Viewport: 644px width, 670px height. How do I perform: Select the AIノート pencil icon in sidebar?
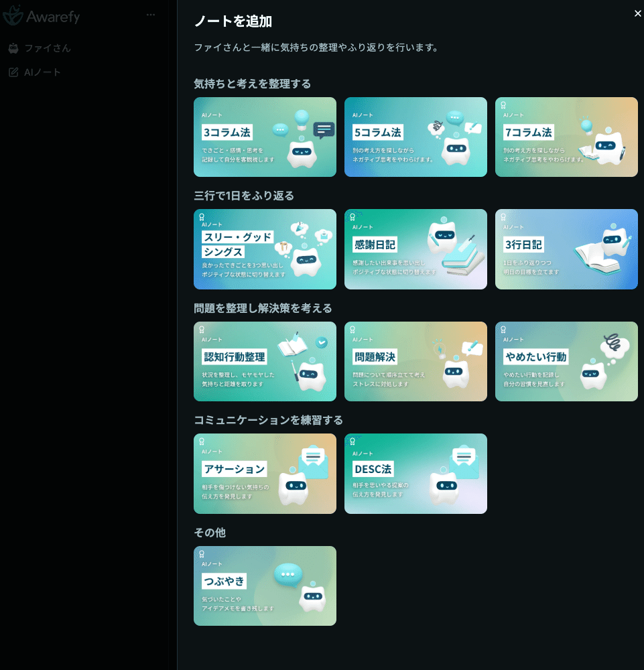tap(12, 72)
